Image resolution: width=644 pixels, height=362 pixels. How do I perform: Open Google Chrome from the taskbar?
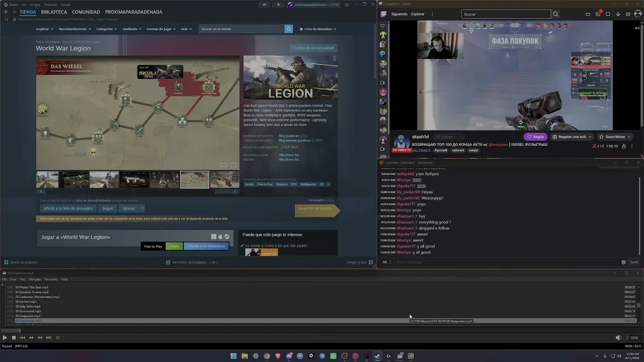[267, 356]
